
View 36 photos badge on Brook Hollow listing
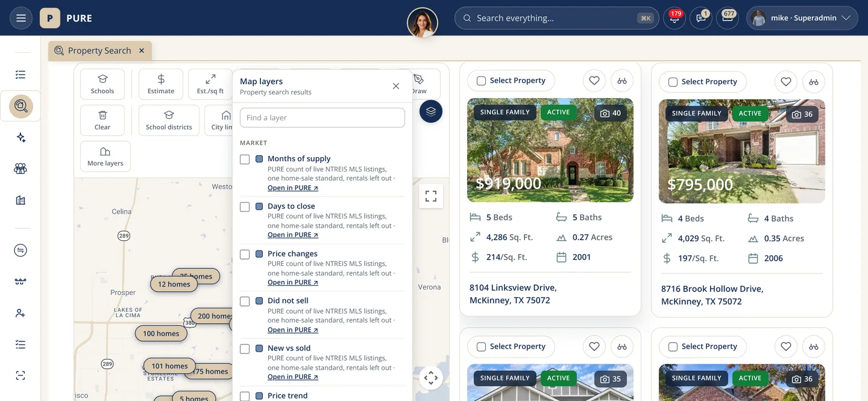(x=802, y=114)
